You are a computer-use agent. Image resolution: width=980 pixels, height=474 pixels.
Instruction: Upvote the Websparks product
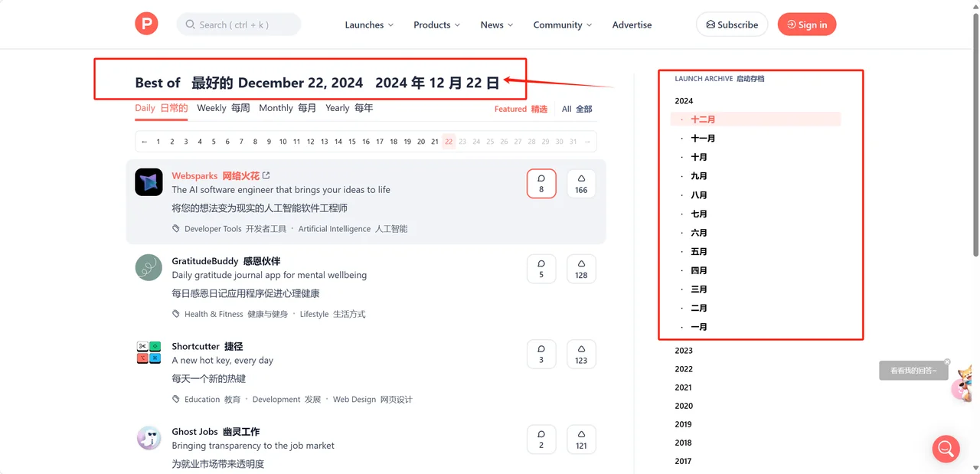point(581,184)
